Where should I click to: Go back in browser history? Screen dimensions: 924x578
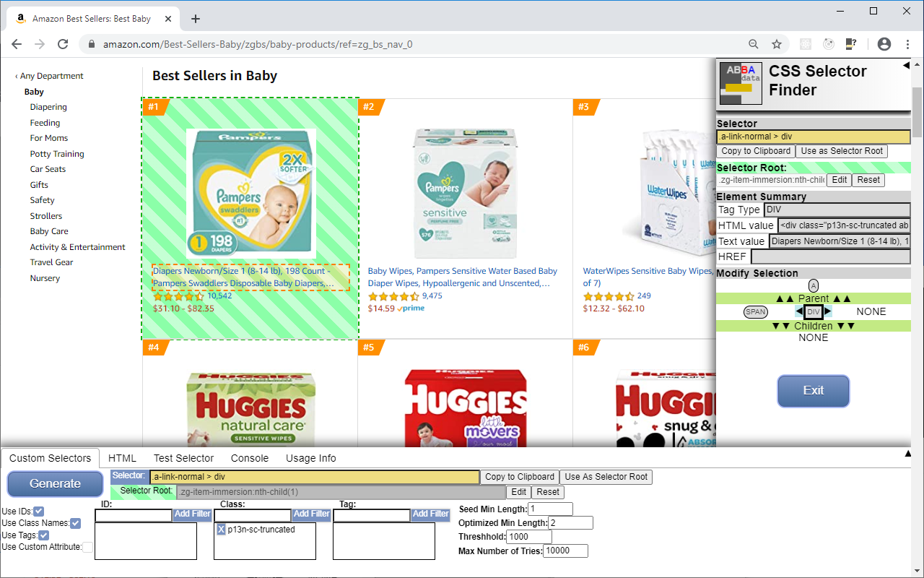pyautogui.click(x=17, y=44)
